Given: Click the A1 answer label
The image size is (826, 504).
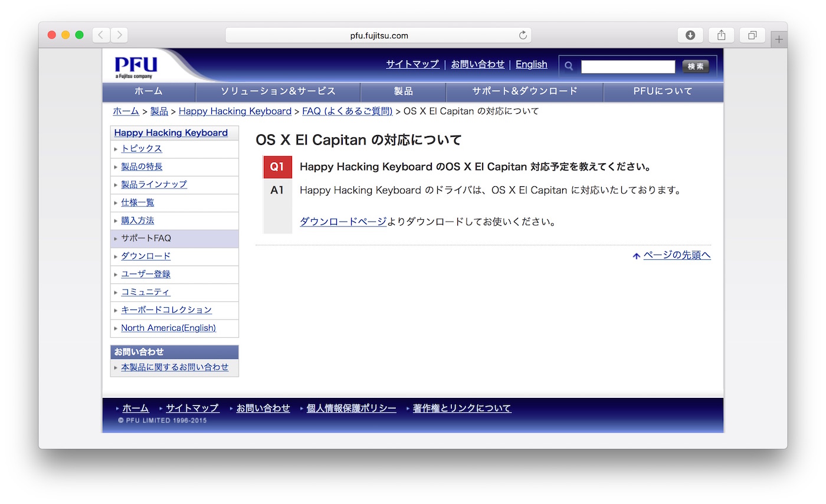Looking at the screenshot, I should click(x=277, y=190).
